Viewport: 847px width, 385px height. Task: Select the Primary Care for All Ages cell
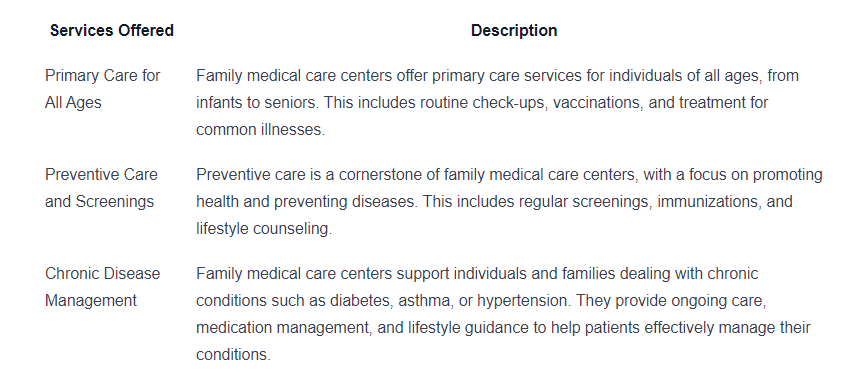(103, 89)
